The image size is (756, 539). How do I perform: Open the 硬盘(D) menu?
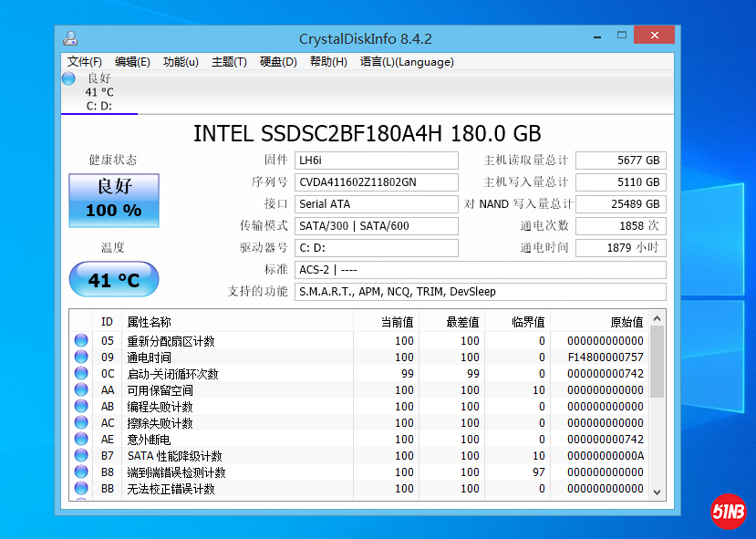coord(278,62)
